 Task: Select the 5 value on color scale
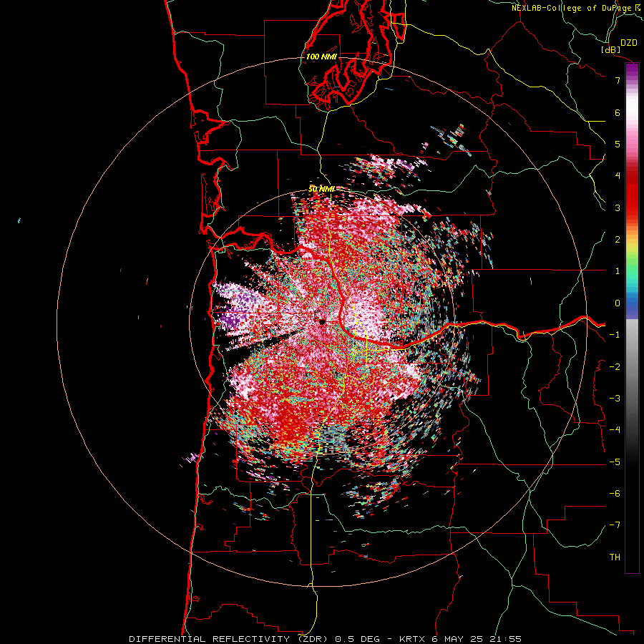[x=618, y=144]
